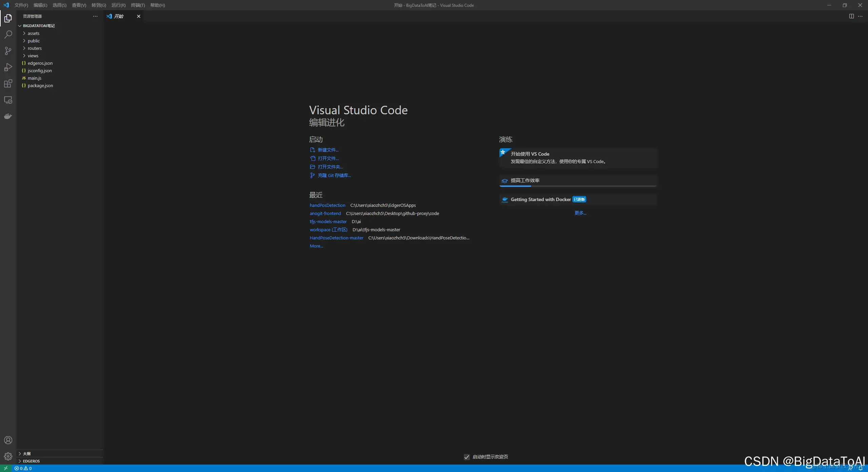
Task: Uncheck show welcome page on startup
Action: 467,457
